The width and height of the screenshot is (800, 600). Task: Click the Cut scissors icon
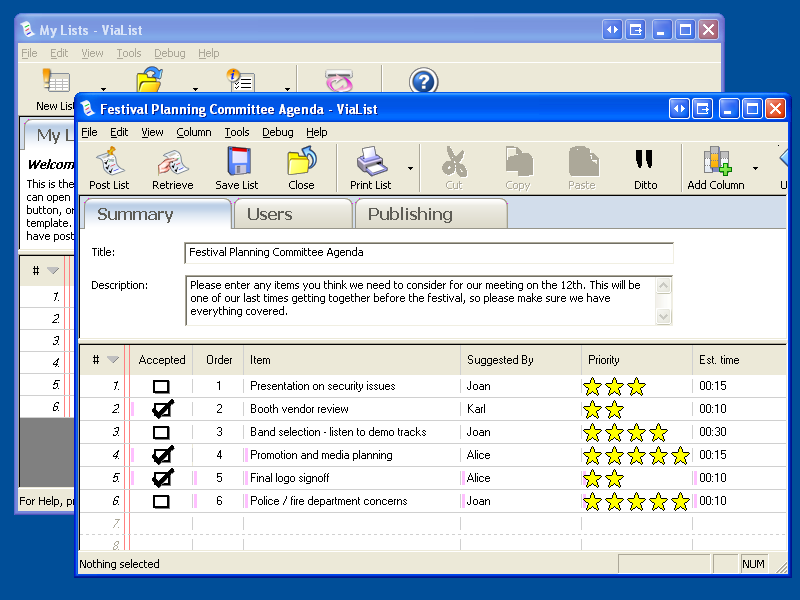coord(454,162)
